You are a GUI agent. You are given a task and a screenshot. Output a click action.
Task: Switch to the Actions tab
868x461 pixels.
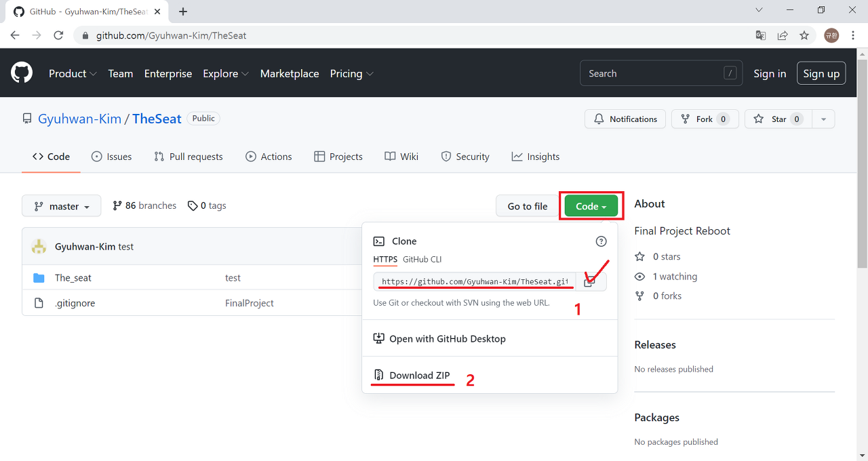(x=269, y=157)
